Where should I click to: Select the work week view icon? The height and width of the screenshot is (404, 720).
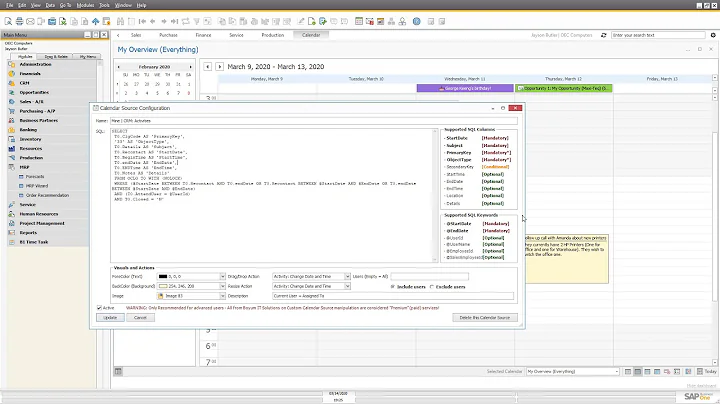pyautogui.click(x=638, y=371)
